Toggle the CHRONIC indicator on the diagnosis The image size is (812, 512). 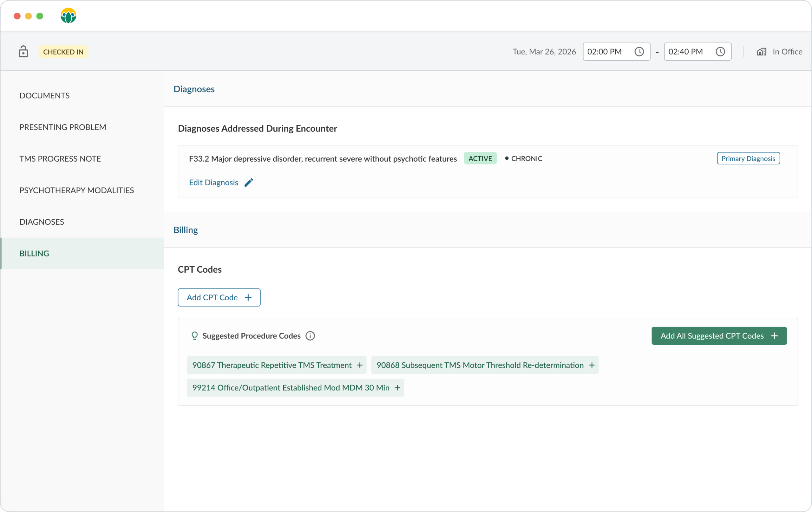point(523,158)
